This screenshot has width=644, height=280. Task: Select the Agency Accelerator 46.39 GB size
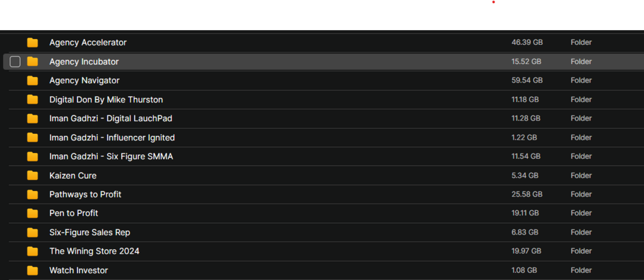[527, 42]
